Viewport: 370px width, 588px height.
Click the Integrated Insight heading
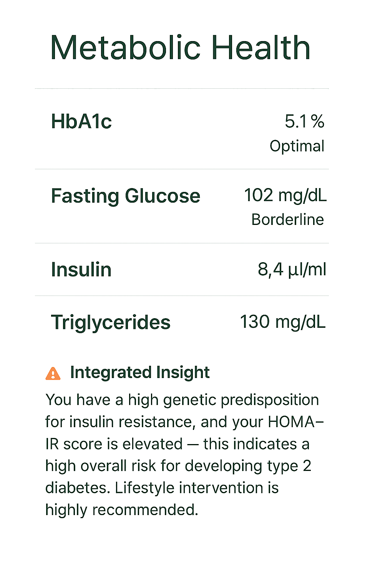(x=140, y=372)
